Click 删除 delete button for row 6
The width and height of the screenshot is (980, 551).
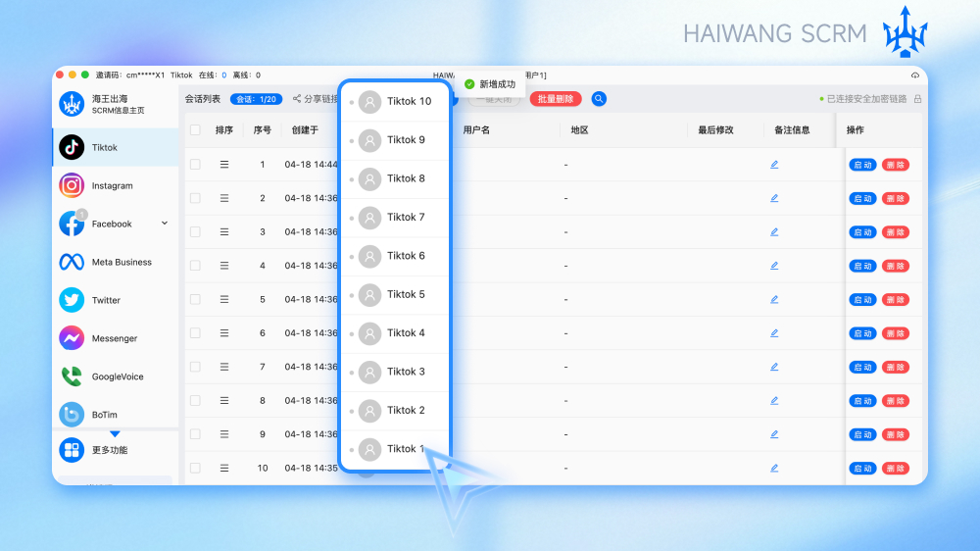(896, 333)
